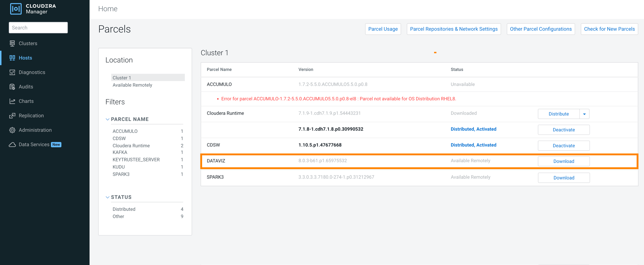Viewport: 644px width, 265px height.
Task: Open the Distribute button dropdown arrow
Action: coord(584,114)
